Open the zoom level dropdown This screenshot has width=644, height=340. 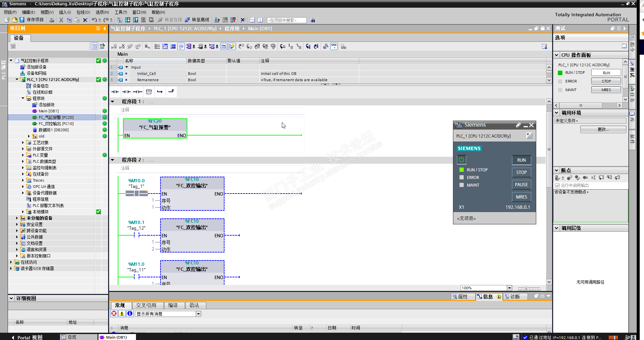coord(509,288)
